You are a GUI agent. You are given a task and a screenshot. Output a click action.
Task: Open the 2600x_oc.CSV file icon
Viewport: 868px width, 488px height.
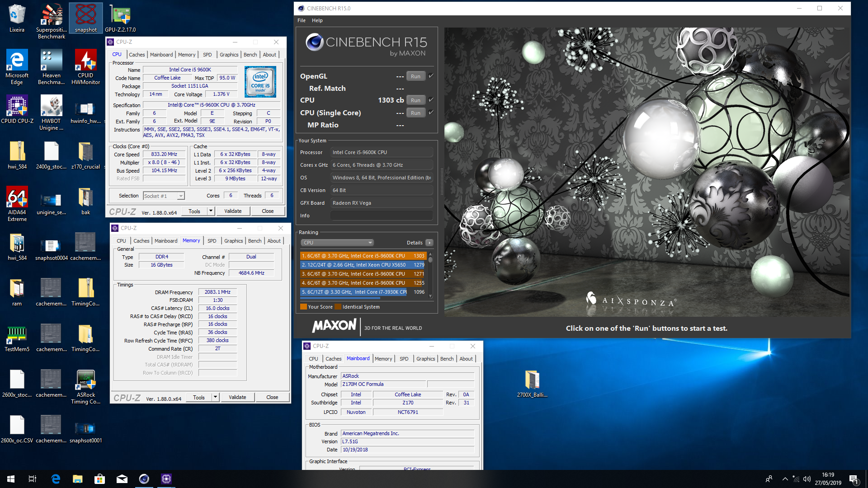pos(17,429)
